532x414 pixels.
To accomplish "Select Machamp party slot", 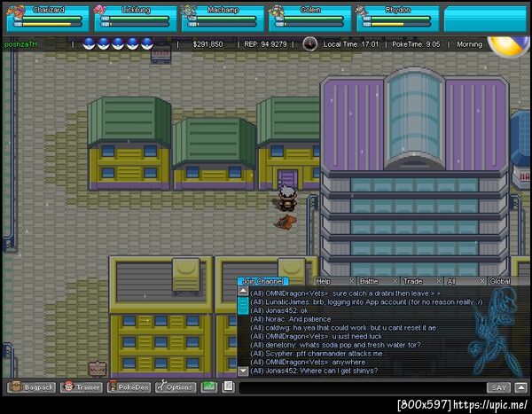I will 223,19.
